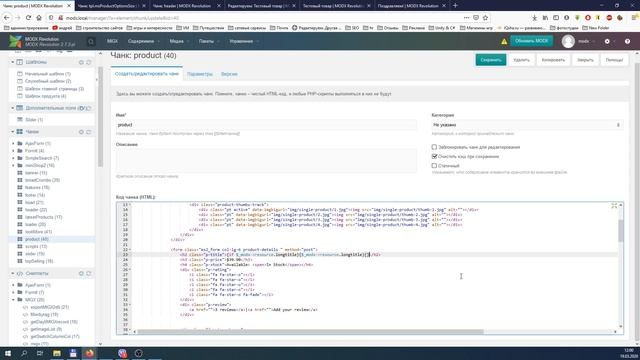Open the Управление top menu
Viewport: 640px width, 360px height.
pos(244,41)
